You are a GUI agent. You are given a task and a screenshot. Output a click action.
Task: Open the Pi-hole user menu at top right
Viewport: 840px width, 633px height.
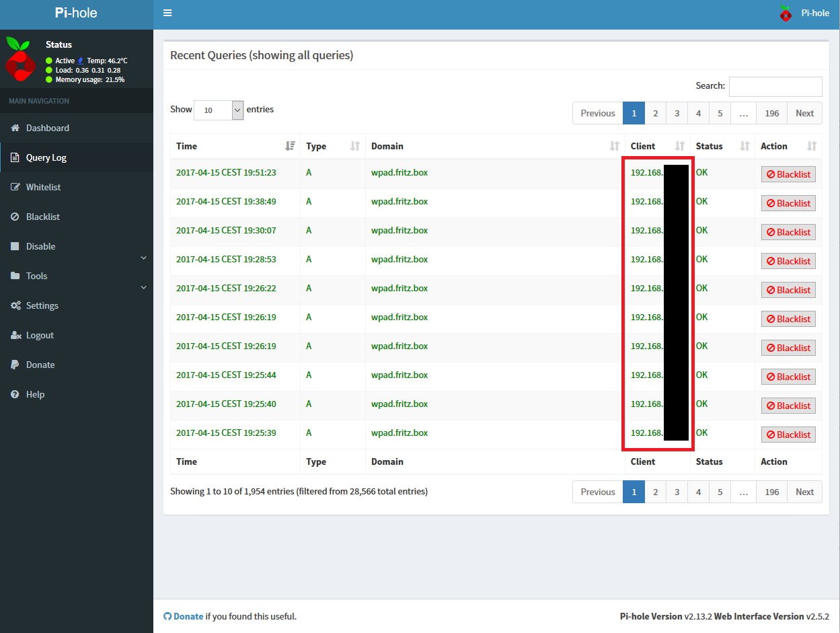point(804,13)
